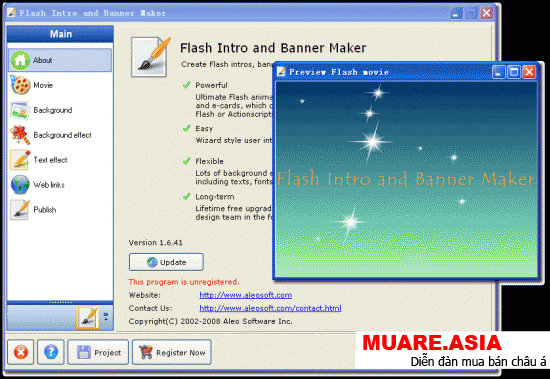Open the www.aleosoft.com website link
550x379 pixels.
(246, 295)
